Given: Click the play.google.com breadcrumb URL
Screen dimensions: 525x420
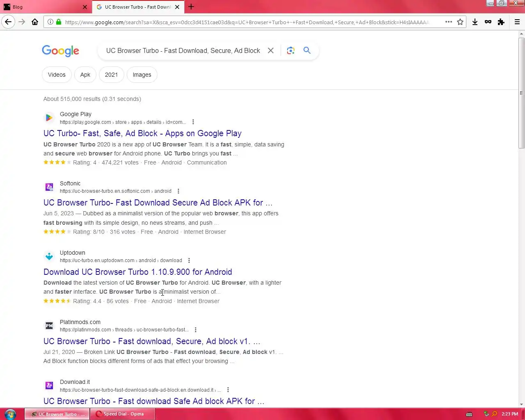Looking at the screenshot, I should (x=123, y=122).
